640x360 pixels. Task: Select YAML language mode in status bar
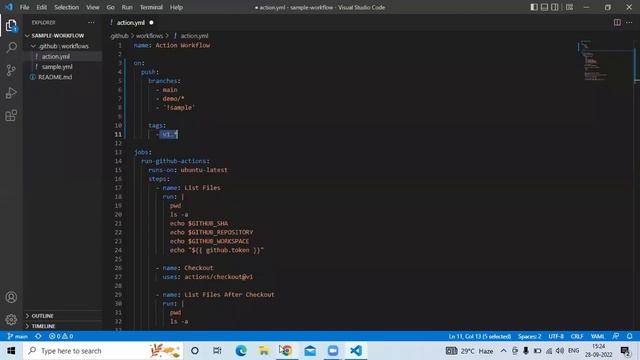pos(598,336)
